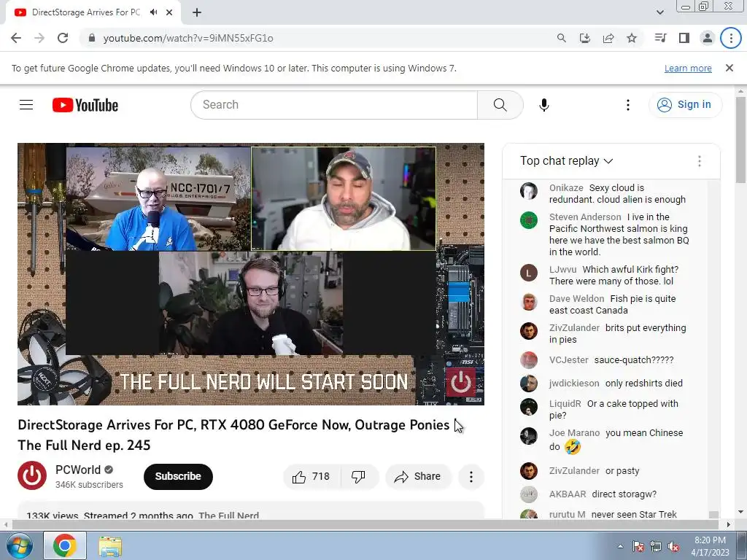This screenshot has width=747, height=560.
Task: Search with your voice microphone icon
Action: pyautogui.click(x=543, y=105)
